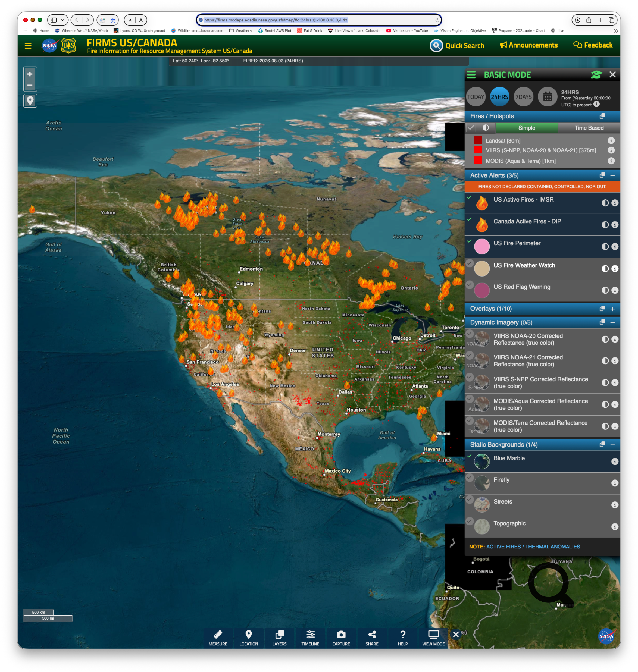Enable the Topographic static background

pyautogui.click(x=469, y=521)
